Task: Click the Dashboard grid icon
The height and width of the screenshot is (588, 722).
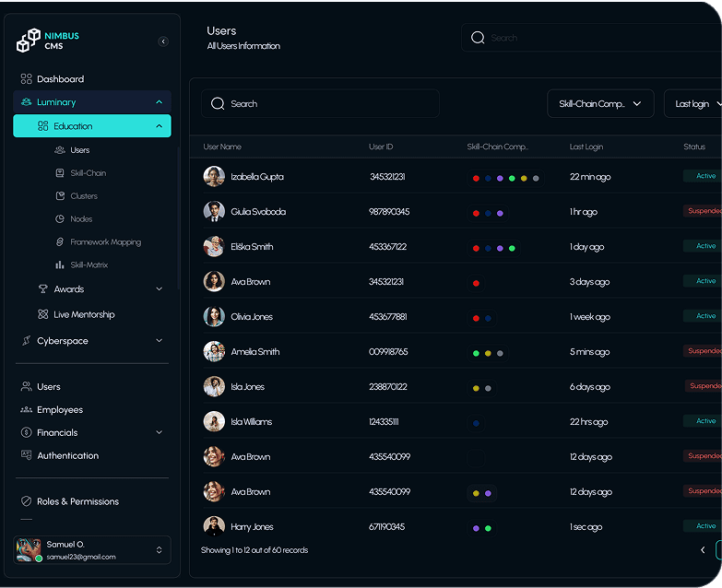Action: click(27, 79)
